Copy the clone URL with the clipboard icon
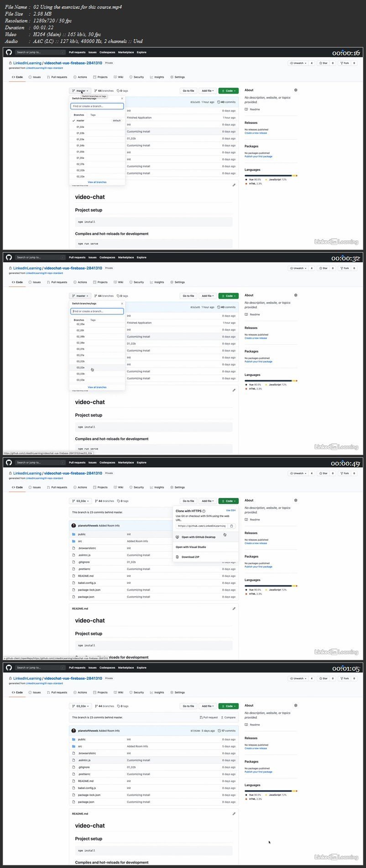This screenshot has height=868, width=366. tap(231, 526)
